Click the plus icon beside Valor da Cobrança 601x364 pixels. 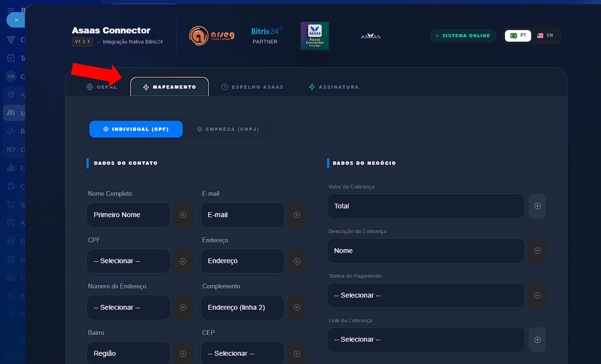click(x=537, y=206)
